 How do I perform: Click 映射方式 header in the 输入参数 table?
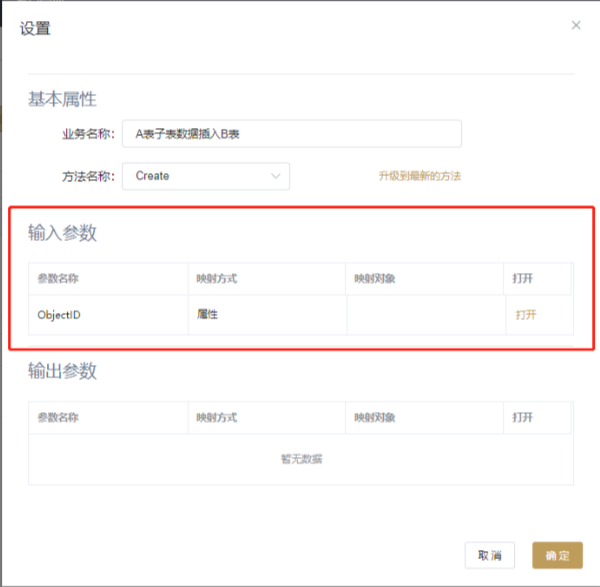click(216, 278)
